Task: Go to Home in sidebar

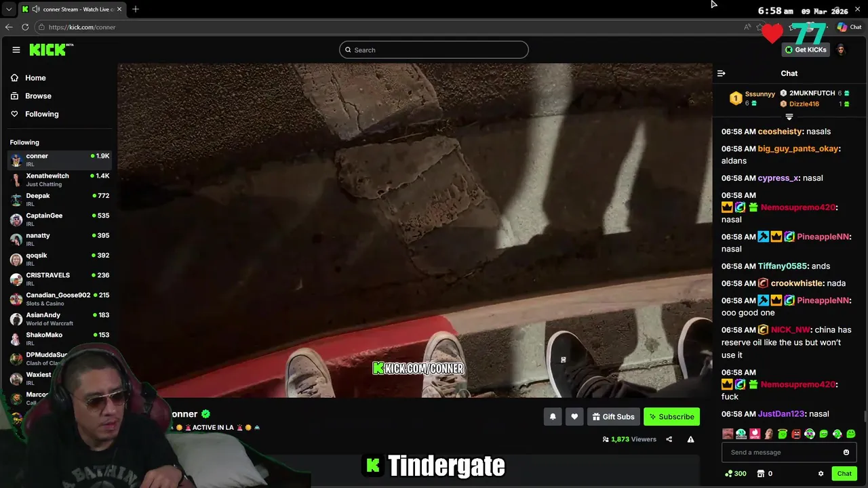Action: tap(35, 78)
